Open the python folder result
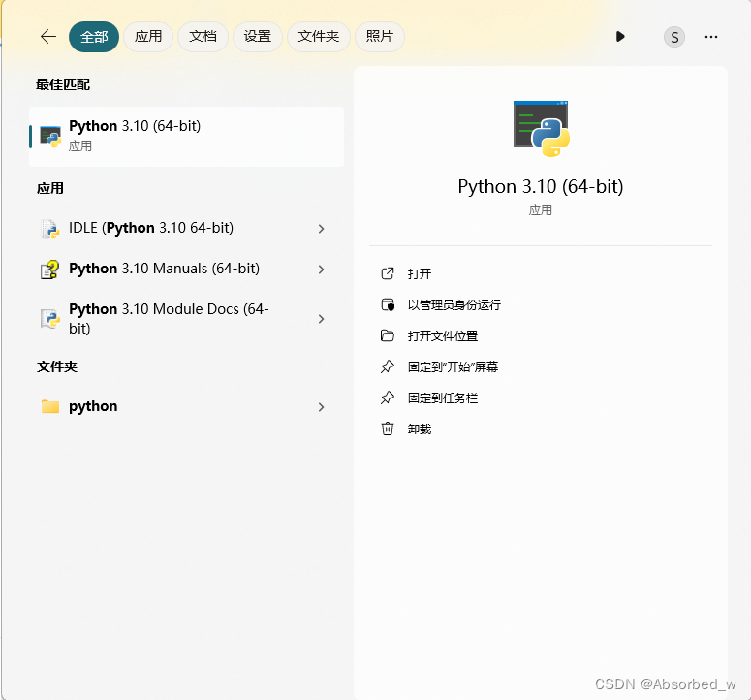 point(93,406)
